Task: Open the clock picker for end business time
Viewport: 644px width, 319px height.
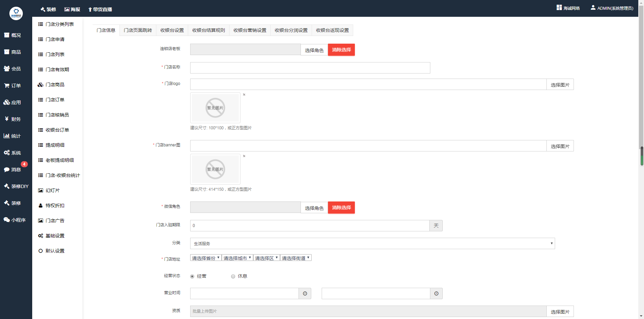Action: click(x=436, y=293)
